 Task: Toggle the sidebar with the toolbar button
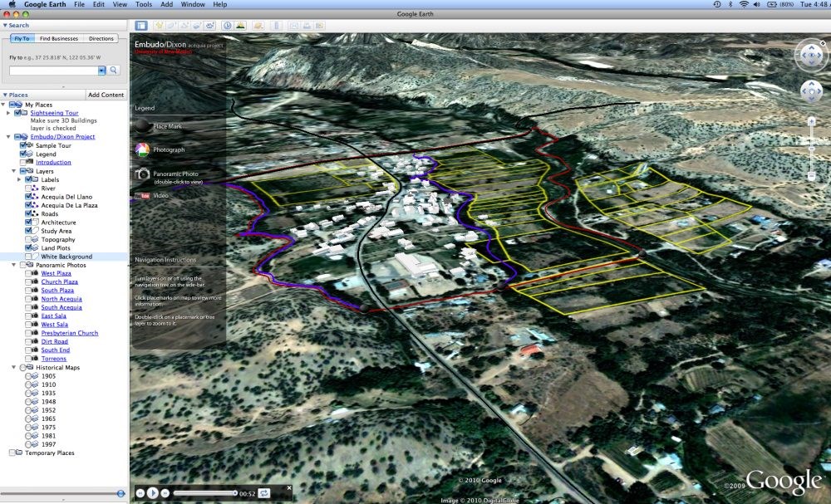(x=141, y=26)
